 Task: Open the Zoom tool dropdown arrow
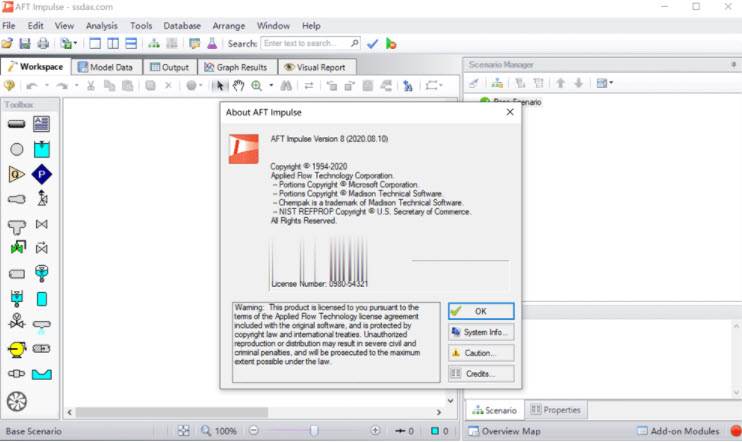[270, 86]
